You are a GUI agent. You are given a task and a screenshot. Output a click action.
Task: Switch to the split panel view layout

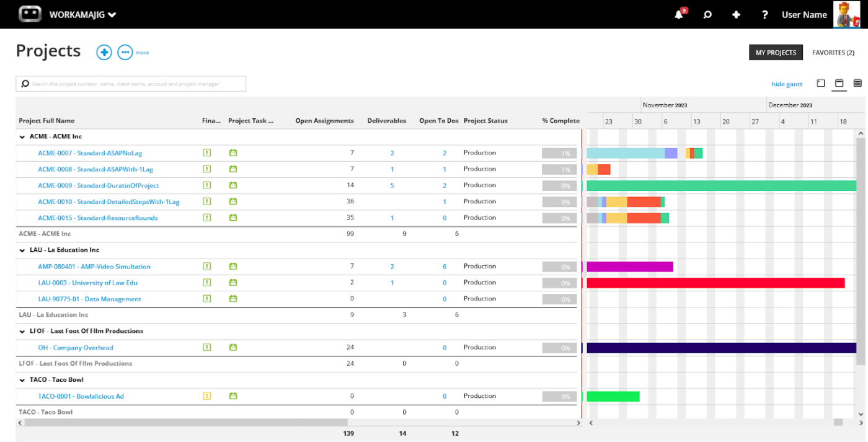coord(839,84)
